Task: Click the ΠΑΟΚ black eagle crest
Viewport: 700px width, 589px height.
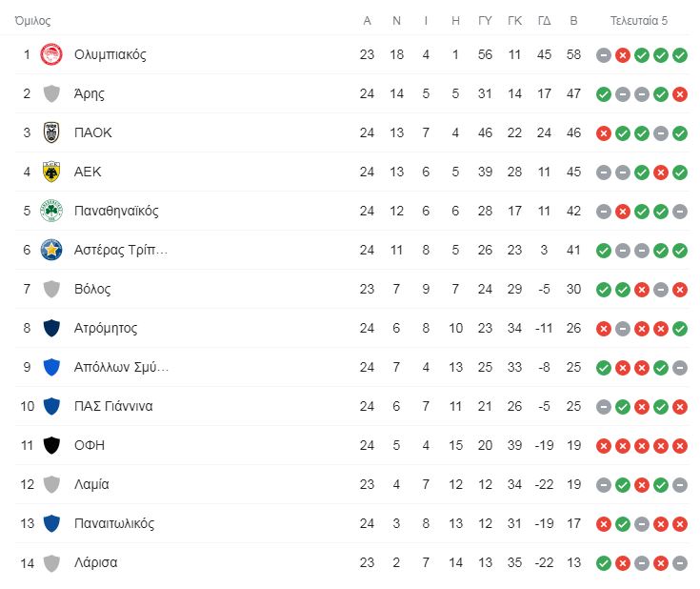Action: pos(51,132)
